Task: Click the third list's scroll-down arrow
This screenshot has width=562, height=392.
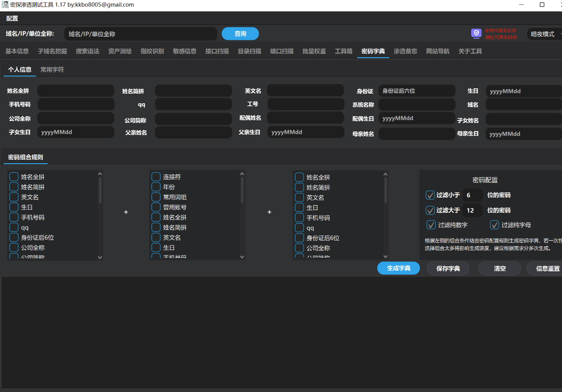Action: click(x=386, y=256)
